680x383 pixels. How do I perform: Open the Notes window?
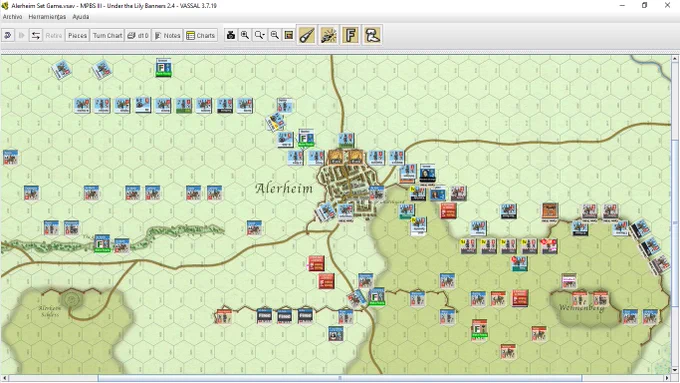pyautogui.click(x=167, y=36)
